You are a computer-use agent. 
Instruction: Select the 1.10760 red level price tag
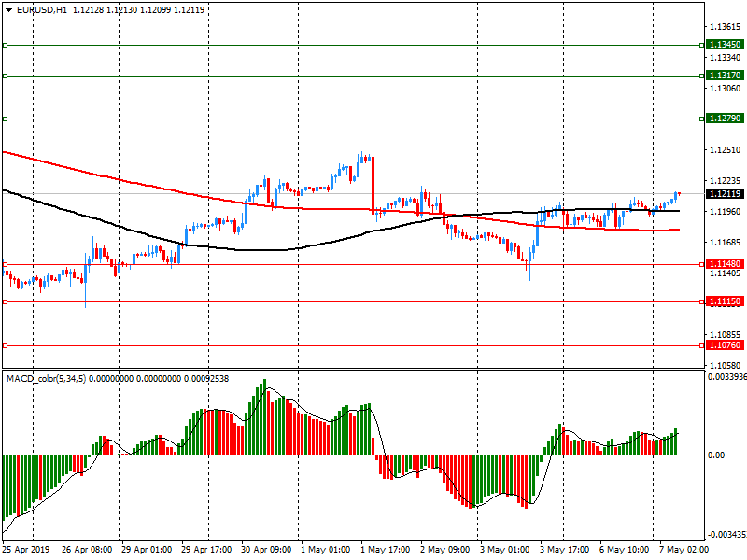[725, 345]
